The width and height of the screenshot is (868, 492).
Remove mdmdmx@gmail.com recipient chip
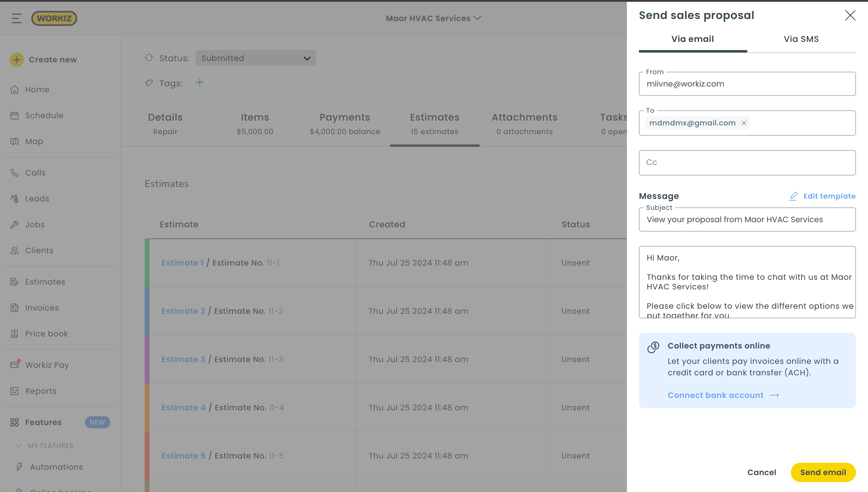point(744,123)
